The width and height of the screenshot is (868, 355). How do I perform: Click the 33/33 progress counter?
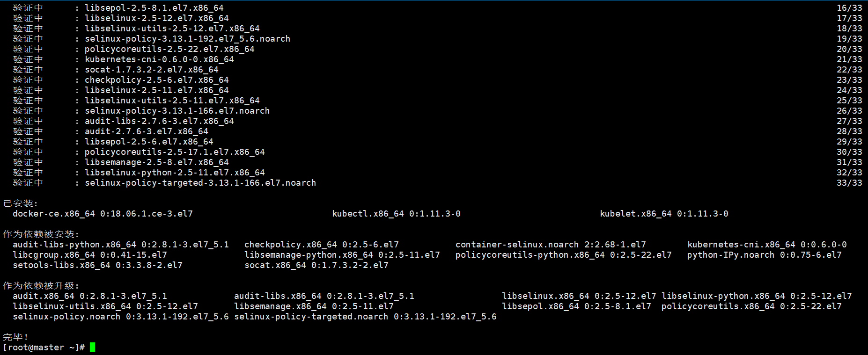click(849, 183)
